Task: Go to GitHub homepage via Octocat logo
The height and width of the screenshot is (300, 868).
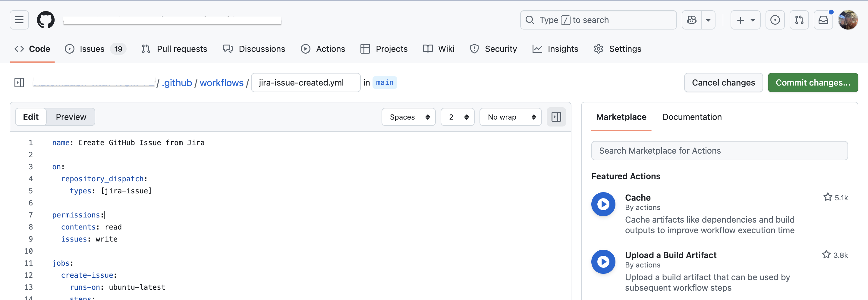Action: pyautogui.click(x=46, y=20)
